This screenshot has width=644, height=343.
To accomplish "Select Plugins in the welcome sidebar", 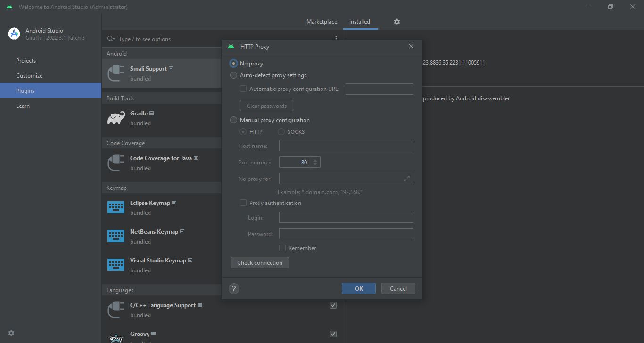I will click(x=50, y=91).
